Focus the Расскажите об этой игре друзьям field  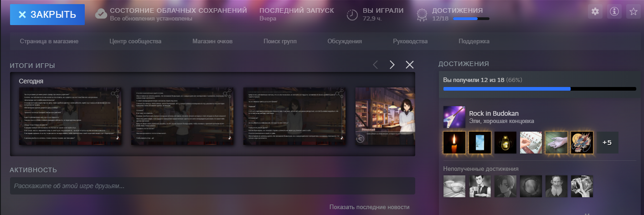212,186
